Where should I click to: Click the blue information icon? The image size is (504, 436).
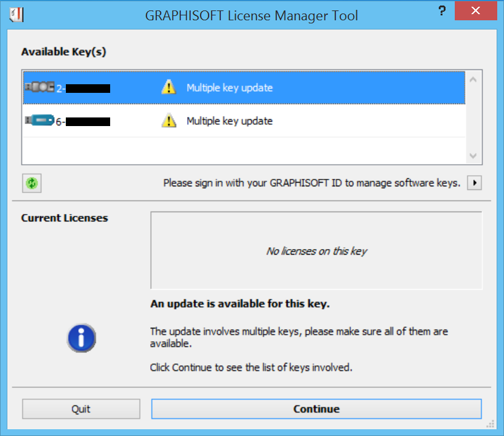click(81, 338)
